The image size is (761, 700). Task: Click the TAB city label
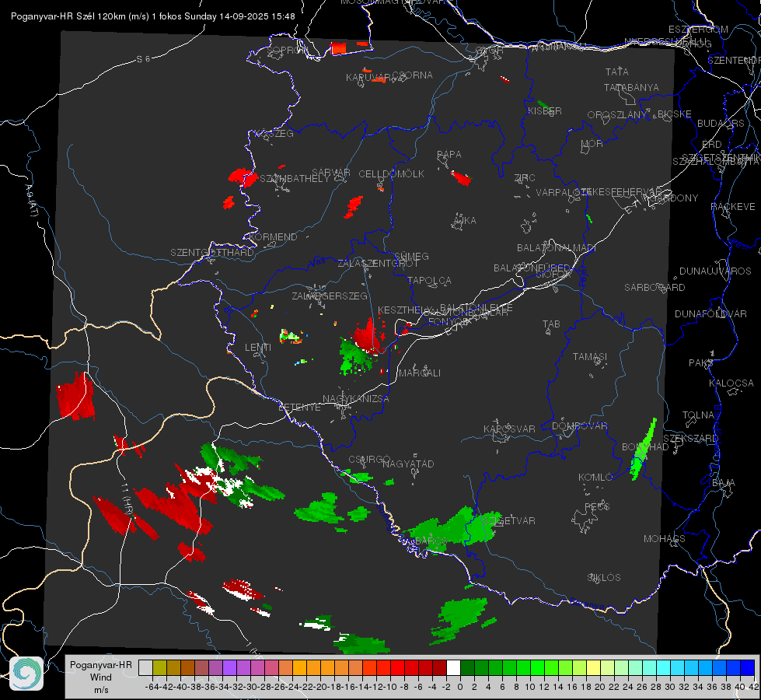(x=551, y=324)
